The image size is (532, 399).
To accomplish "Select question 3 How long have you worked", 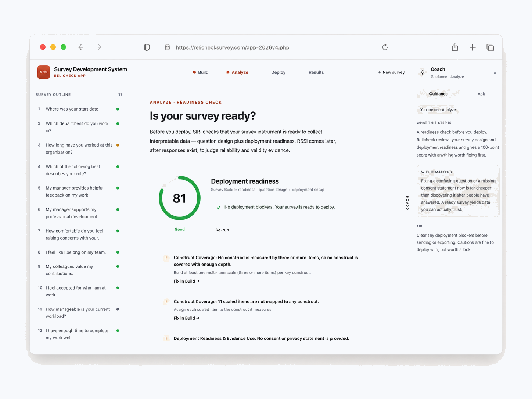I will point(79,148).
